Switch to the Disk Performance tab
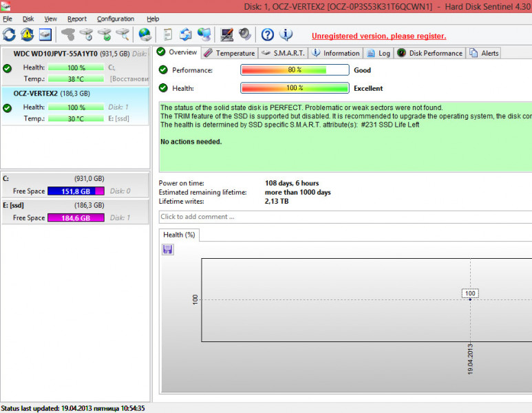Screen dimensions: 532x413 [x=429, y=53]
